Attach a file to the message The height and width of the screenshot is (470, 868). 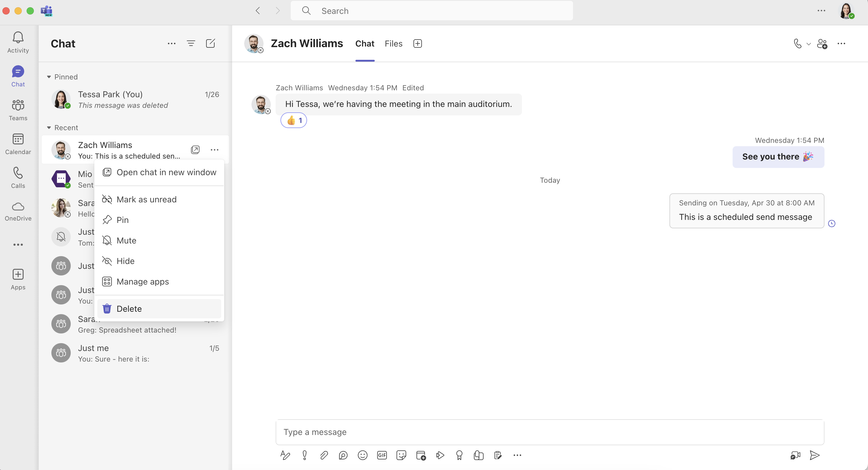click(324, 455)
